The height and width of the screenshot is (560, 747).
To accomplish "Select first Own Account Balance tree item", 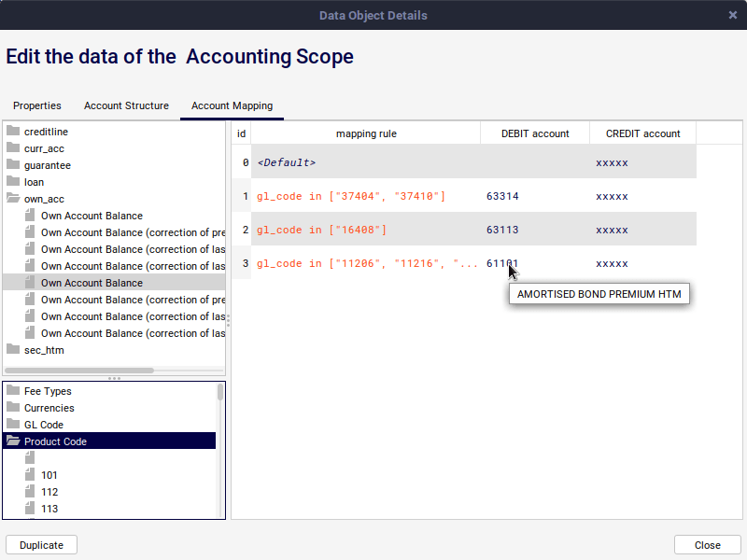I will (x=92, y=216).
